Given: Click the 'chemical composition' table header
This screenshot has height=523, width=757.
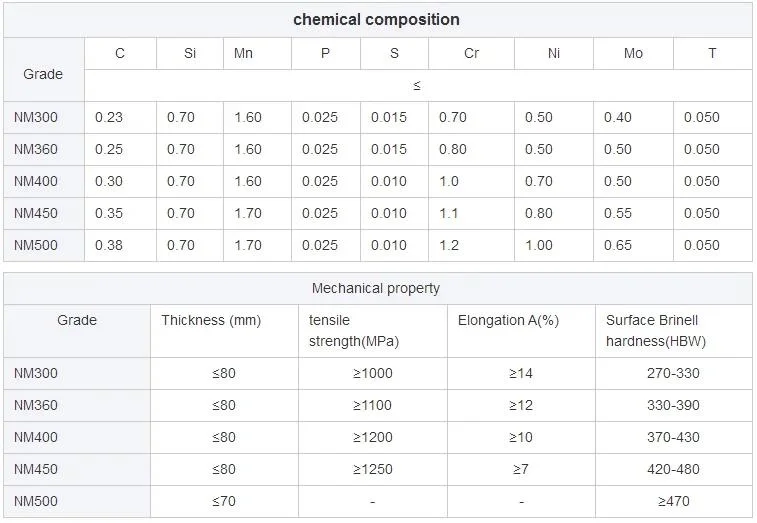Looking at the screenshot, I should (x=376, y=20).
